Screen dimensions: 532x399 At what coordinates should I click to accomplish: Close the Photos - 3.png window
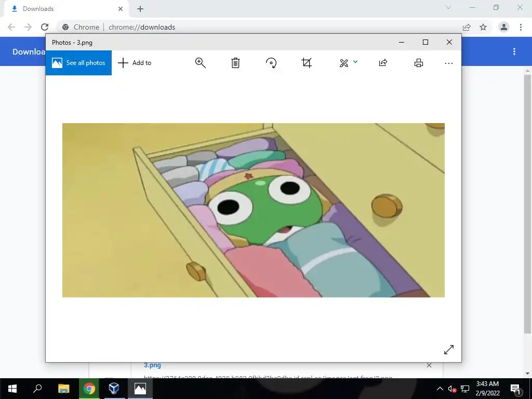click(449, 42)
